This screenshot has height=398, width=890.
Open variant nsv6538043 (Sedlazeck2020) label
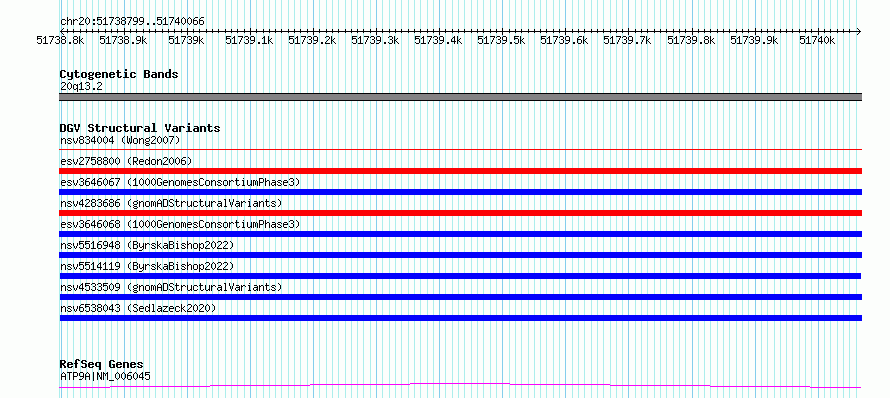pos(138,308)
